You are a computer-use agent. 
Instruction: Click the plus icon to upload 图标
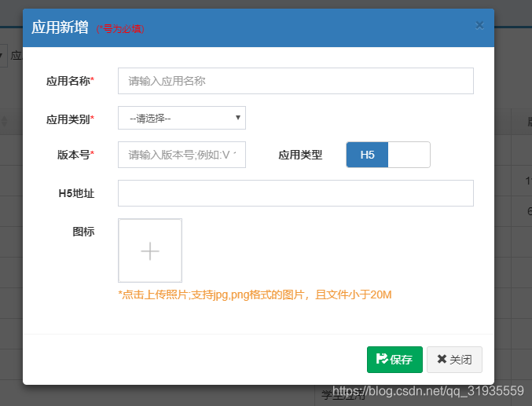pos(150,251)
